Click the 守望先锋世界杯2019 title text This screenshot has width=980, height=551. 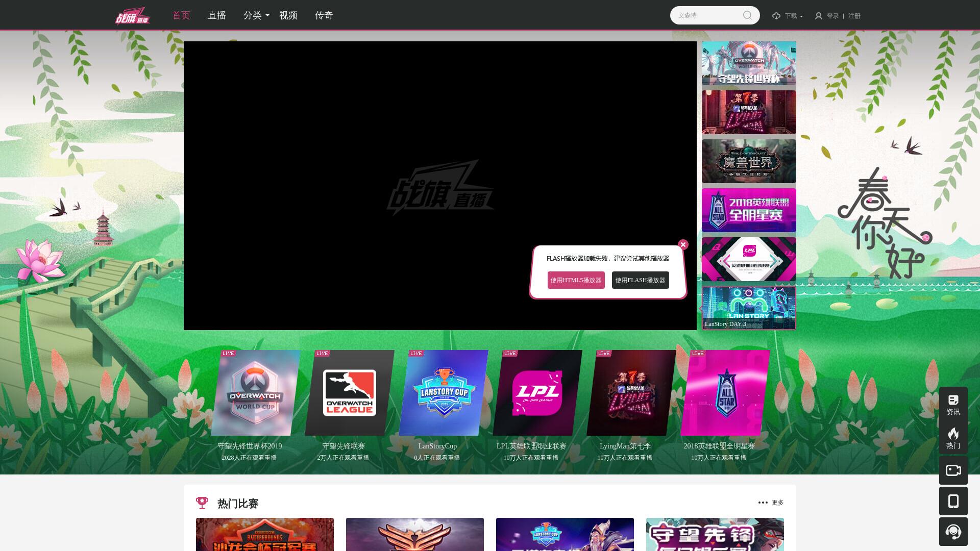[250, 446]
